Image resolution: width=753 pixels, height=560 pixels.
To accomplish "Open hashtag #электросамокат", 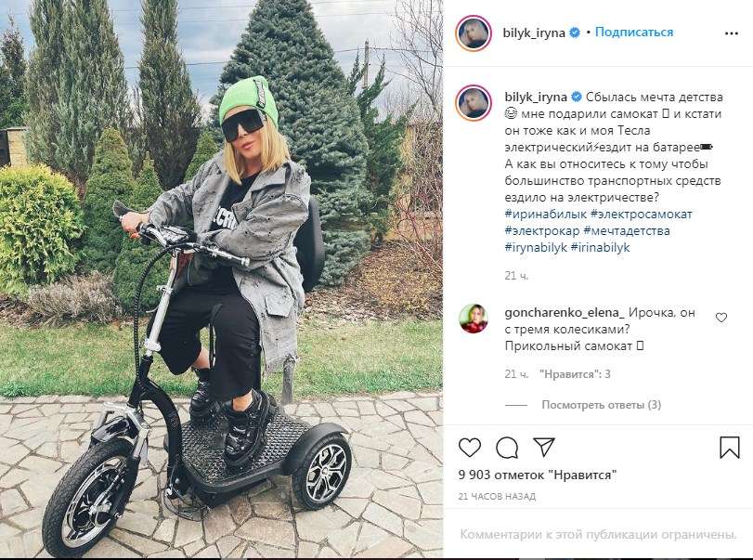I will coord(641,215).
